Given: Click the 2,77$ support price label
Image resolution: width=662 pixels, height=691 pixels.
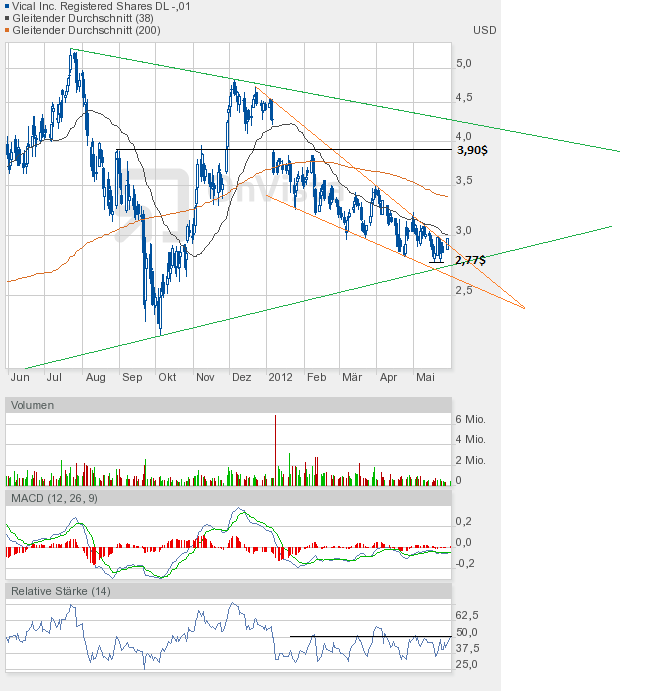Looking at the screenshot, I should pyautogui.click(x=470, y=260).
